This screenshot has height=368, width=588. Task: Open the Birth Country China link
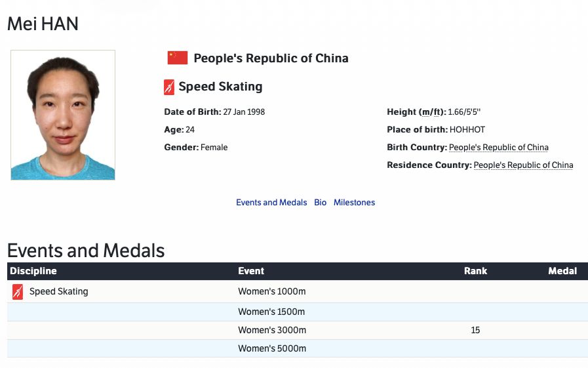click(498, 148)
